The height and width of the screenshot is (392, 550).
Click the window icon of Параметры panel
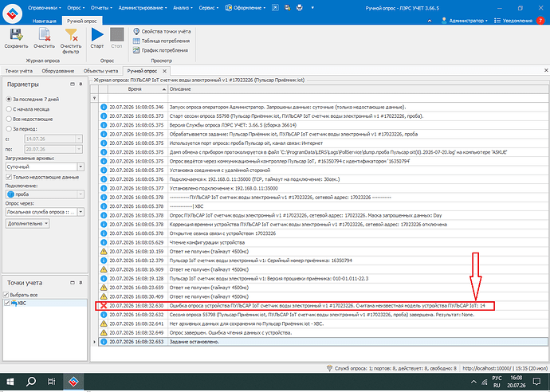pyautogui.click(x=73, y=84)
